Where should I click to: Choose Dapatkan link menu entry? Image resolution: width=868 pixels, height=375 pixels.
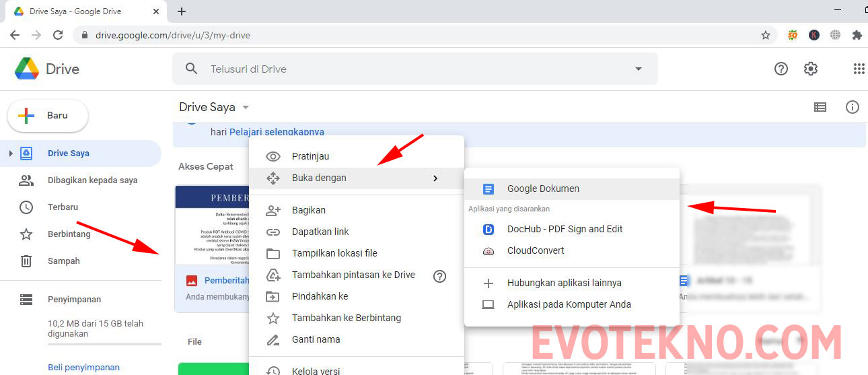click(x=357, y=232)
